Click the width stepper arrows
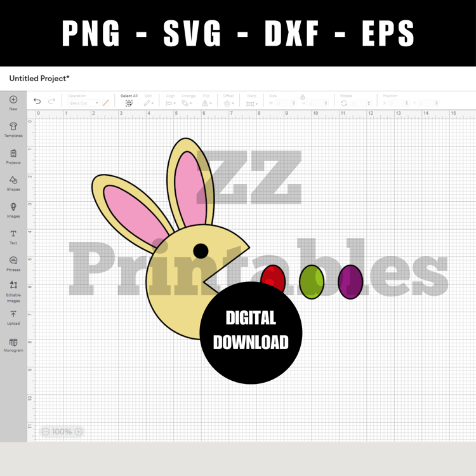 pyautogui.click(x=294, y=103)
